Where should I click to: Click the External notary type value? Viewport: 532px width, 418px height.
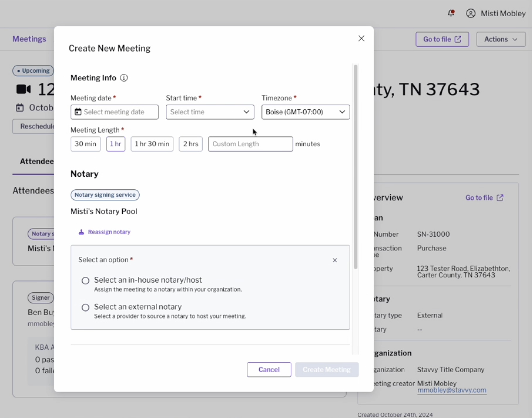430,315
